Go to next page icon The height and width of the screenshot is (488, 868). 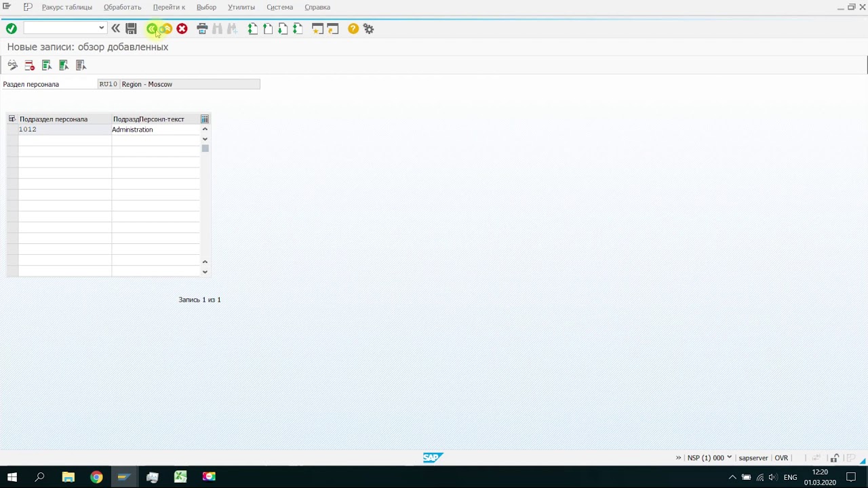[x=283, y=28]
